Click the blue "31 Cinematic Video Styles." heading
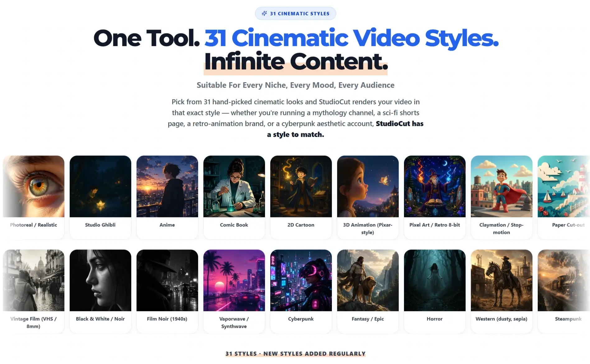 click(351, 38)
